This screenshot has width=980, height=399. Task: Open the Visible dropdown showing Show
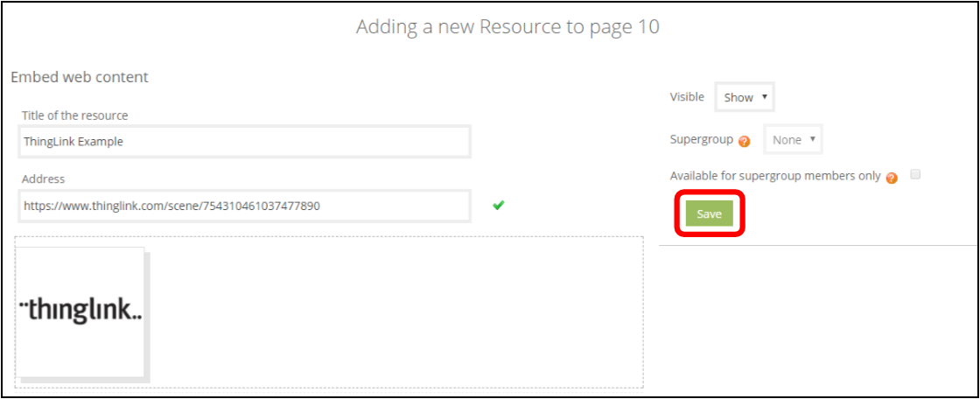[745, 97]
